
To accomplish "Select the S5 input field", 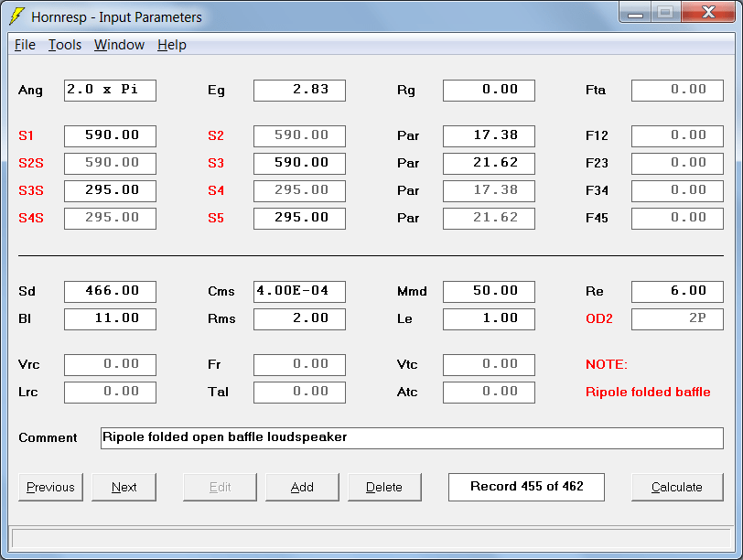I will (x=299, y=219).
